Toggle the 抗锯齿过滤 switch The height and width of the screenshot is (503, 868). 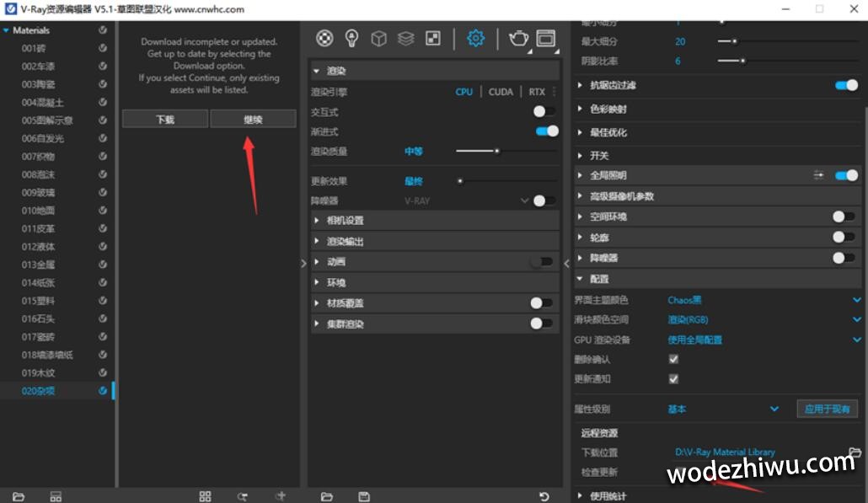click(x=846, y=85)
